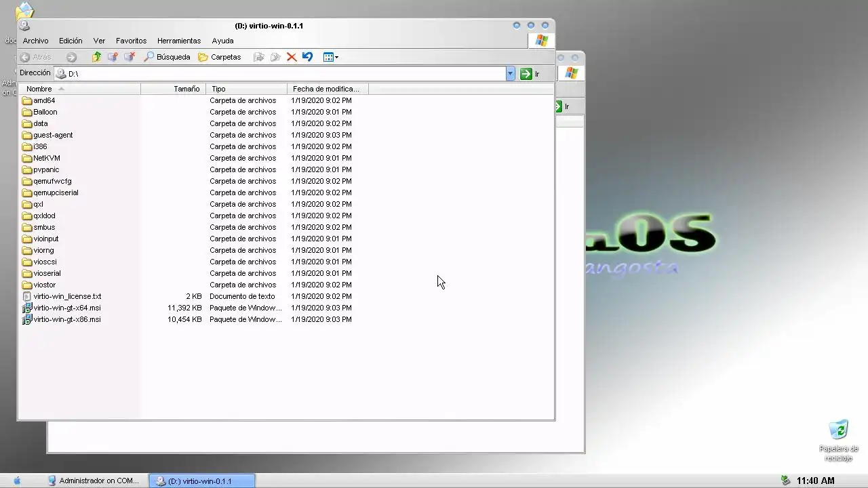Click the 10,454 KB size cell
The width and height of the screenshot is (868, 488).
click(x=184, y=319)
